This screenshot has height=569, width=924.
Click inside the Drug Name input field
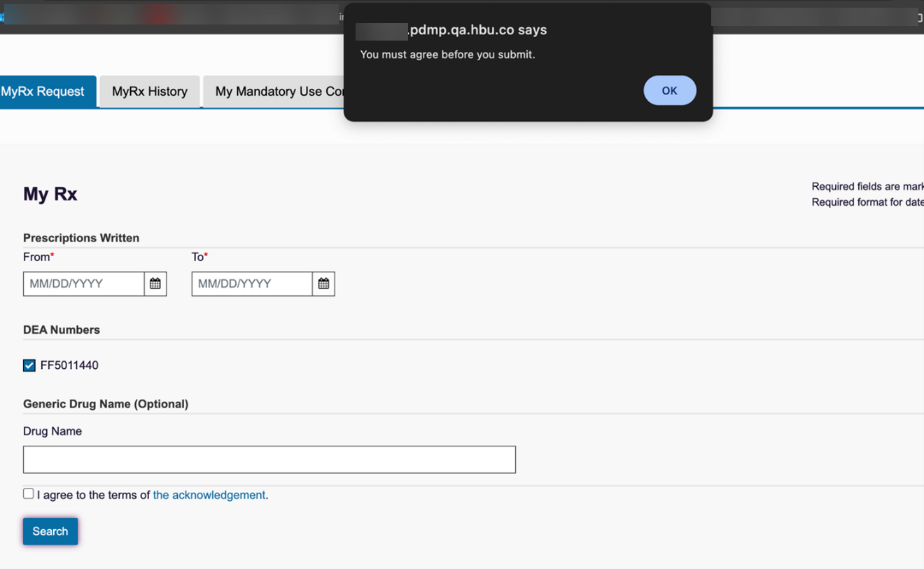pos(269,459)
